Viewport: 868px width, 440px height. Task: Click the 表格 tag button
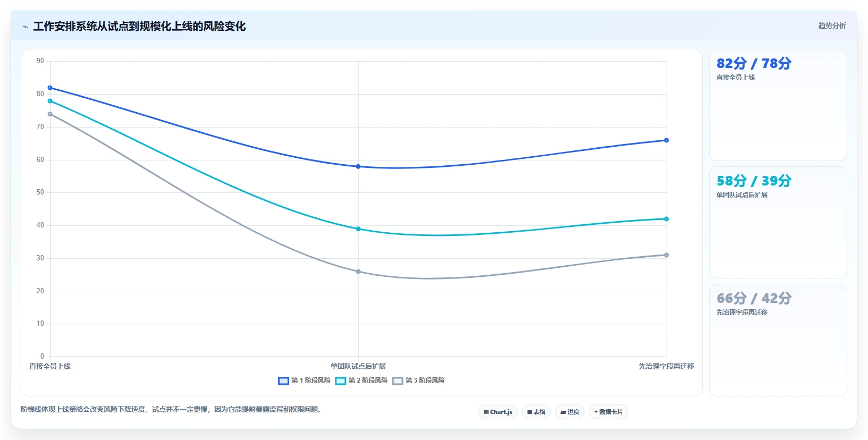tap(536, 412)
